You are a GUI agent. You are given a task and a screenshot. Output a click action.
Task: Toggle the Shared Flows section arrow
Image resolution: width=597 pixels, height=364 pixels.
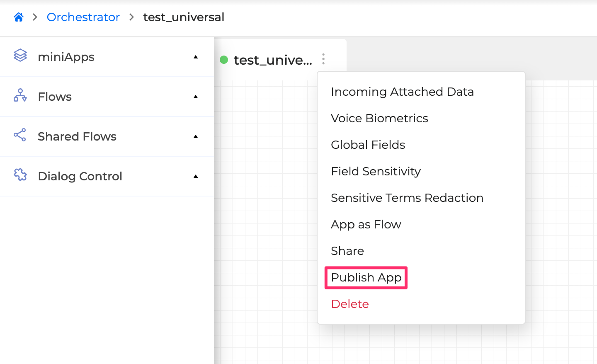[x=196, y=137]
